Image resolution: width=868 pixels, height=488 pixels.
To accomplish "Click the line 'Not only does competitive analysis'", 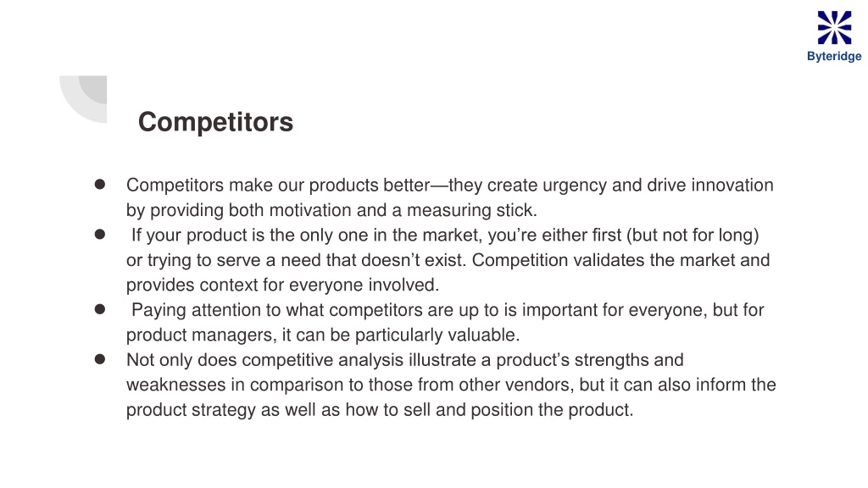I will 404,360.
